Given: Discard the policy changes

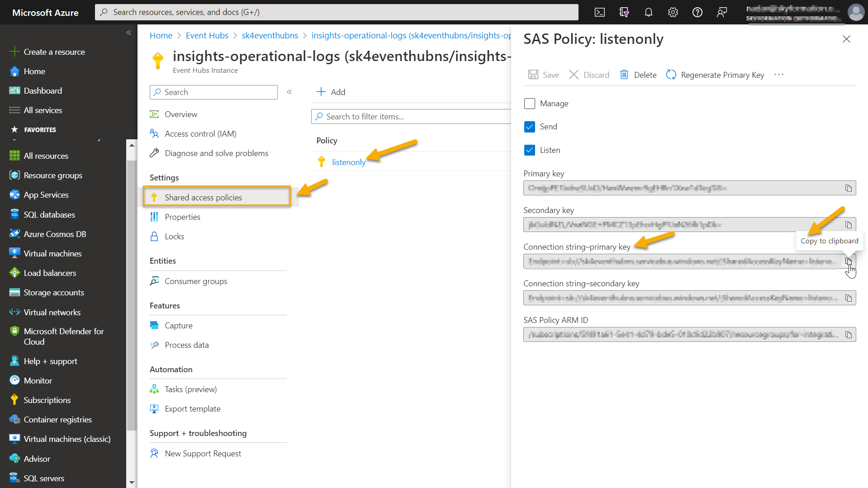Looking at the screenshot, I should tap(589, 75).
